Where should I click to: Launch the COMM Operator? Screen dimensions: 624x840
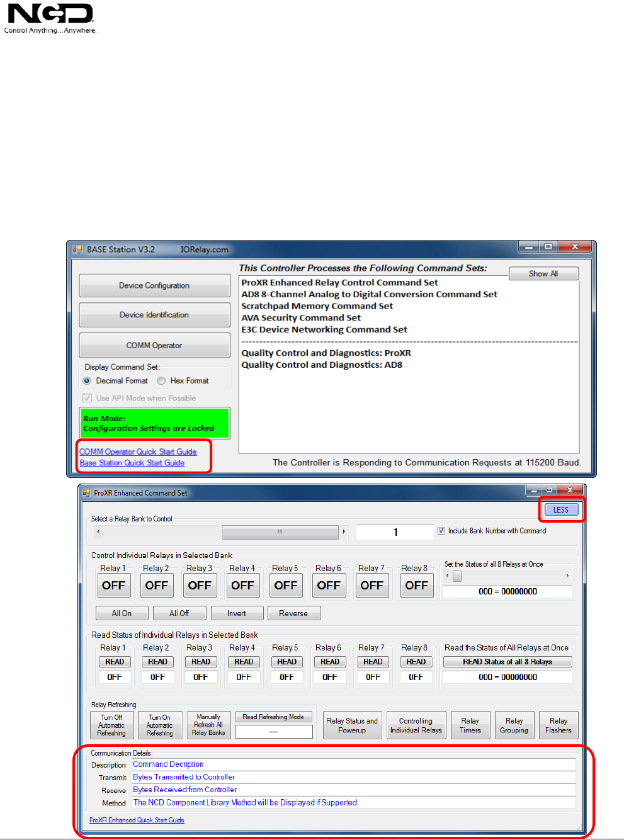point(154,345)
